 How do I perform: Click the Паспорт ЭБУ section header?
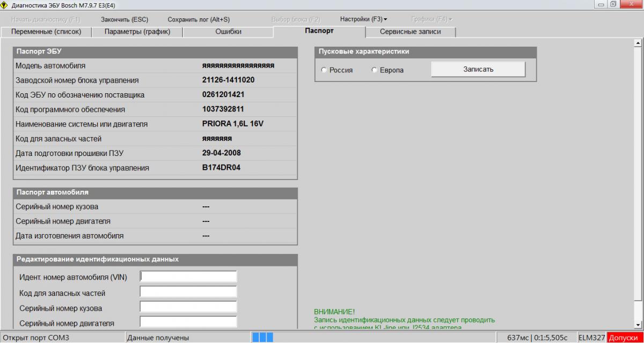pyautogui.click(x=155, y=52)
